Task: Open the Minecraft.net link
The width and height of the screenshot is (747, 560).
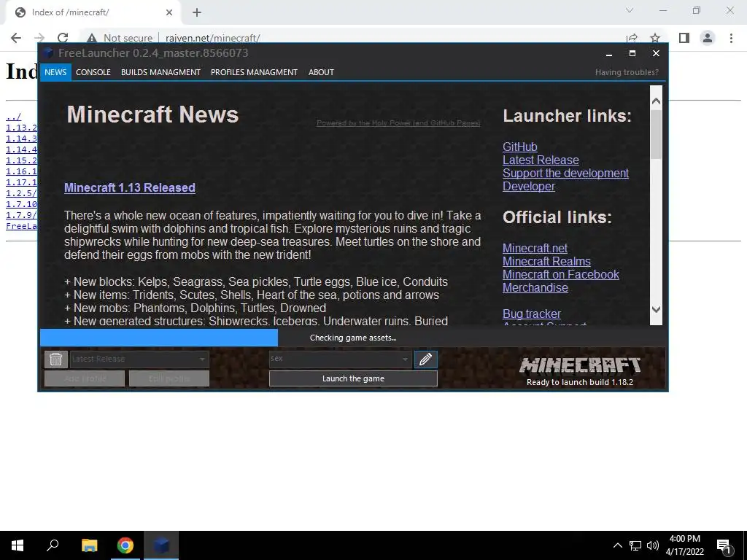Action: (535, 249)
